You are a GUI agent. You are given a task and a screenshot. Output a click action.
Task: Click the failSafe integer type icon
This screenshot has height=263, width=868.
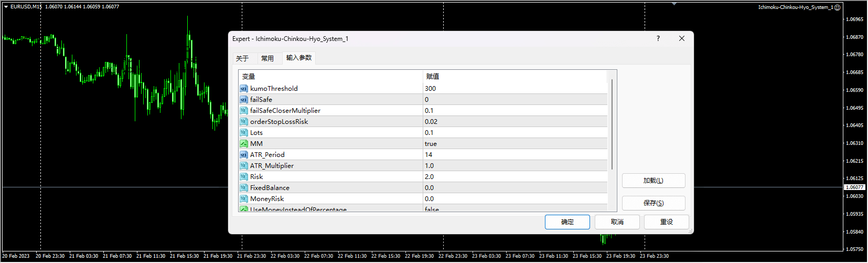(x=244, y=100)
